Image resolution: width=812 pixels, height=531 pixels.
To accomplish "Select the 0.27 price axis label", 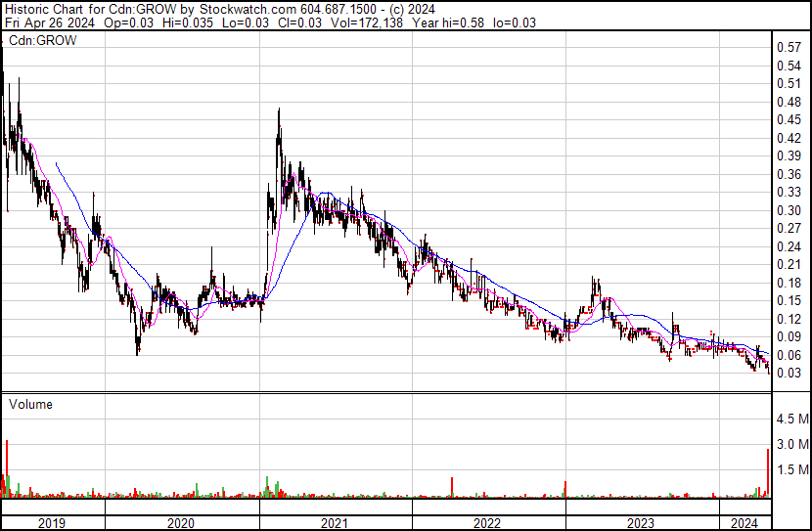I will click(x=789, y=228).
